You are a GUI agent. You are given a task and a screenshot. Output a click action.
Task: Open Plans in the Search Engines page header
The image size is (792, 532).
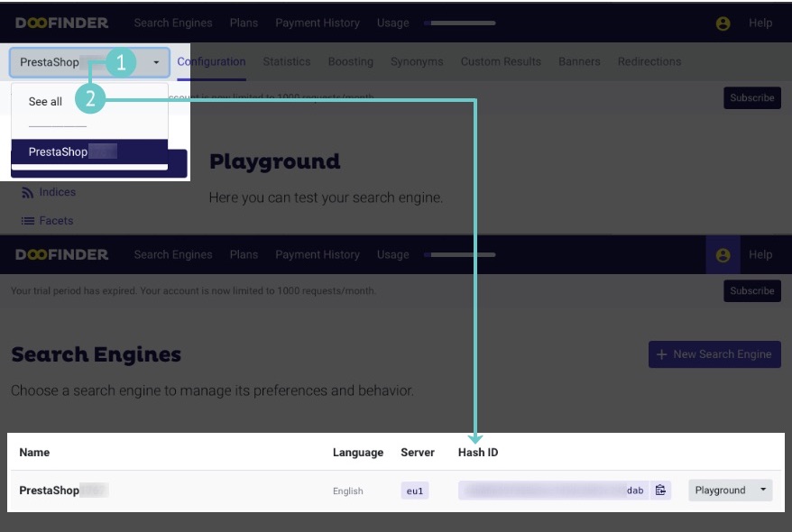244,254
